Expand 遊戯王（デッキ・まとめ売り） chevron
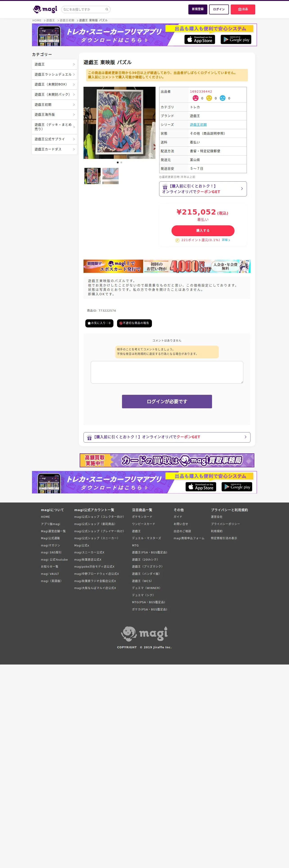Viewport: 289px width, 868px height. point(74,127)
